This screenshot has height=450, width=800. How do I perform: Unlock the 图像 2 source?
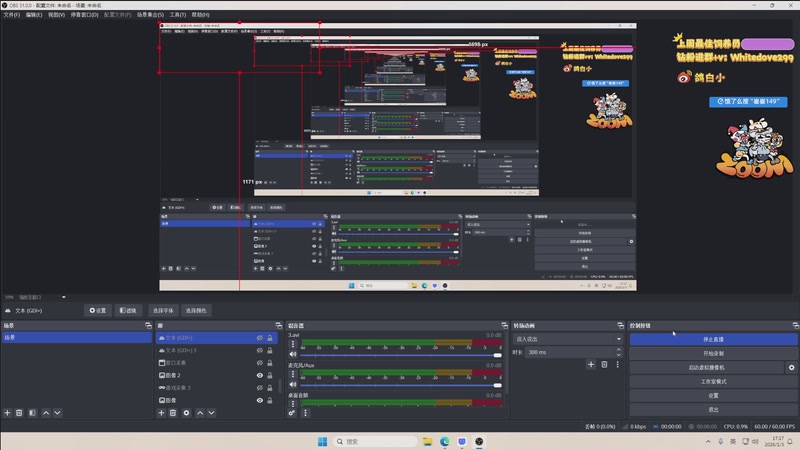click(x=270, y=376)
